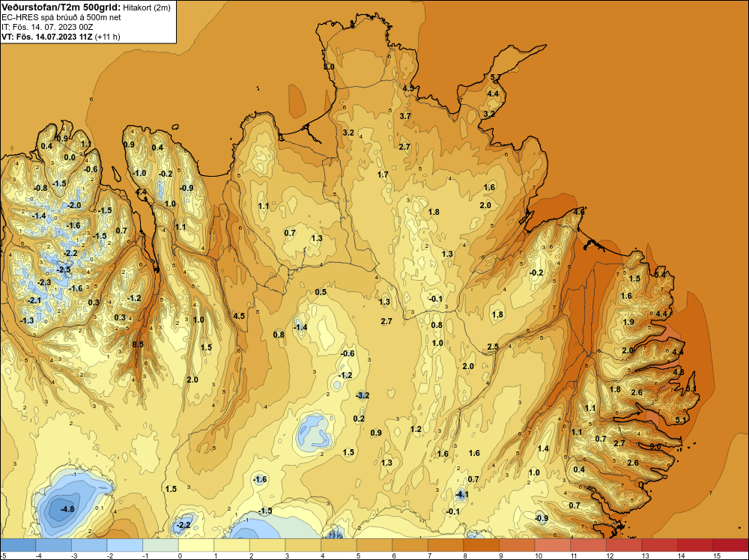Click the -4.1 temperature label
This screenshot has width=749, height=560.
(461, 495)
